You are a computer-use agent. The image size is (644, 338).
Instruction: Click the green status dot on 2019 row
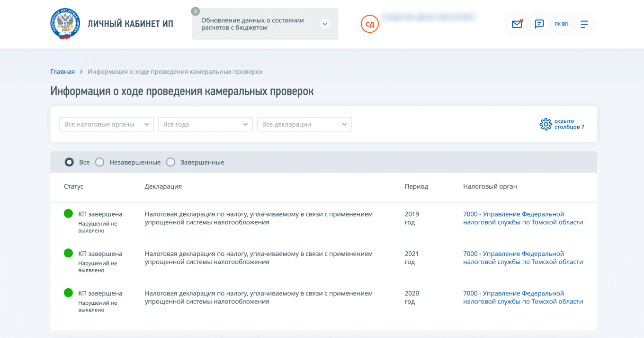point(68,213)
